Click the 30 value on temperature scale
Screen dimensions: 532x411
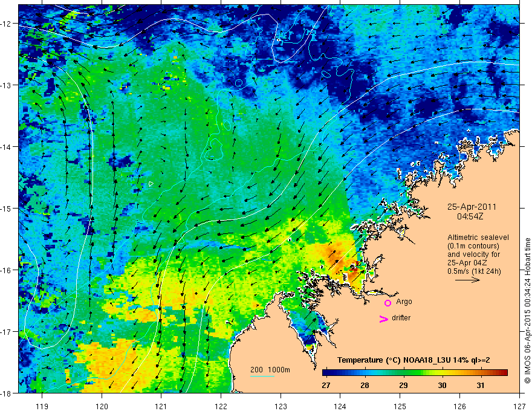(x=442, y=385)
